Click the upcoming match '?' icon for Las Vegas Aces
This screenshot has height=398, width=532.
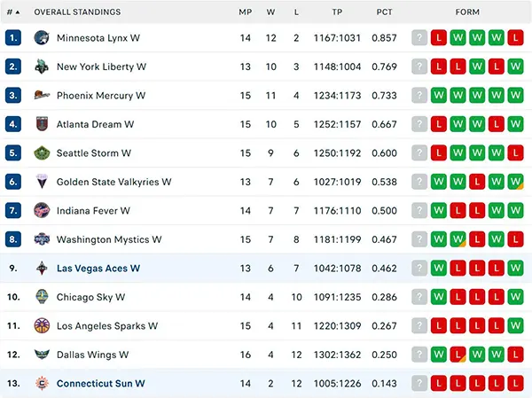point(419,269)
